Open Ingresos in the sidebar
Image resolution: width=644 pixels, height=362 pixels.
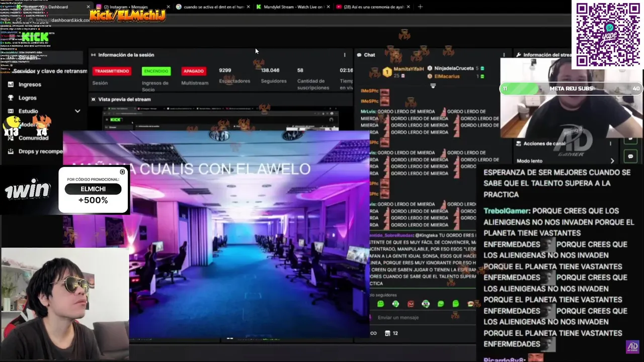[x=30, y=84]
